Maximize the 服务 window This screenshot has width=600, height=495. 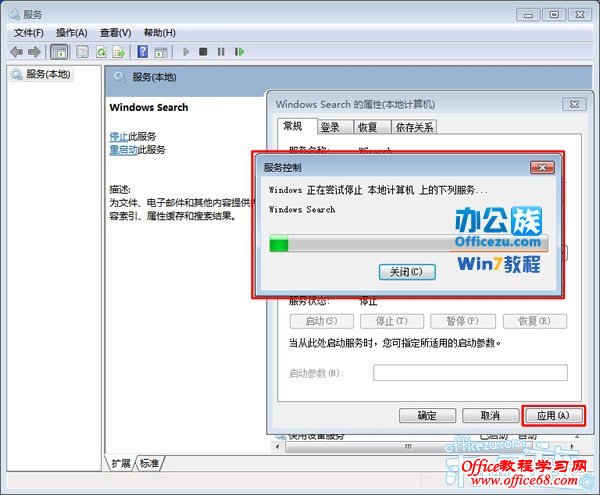554,15
